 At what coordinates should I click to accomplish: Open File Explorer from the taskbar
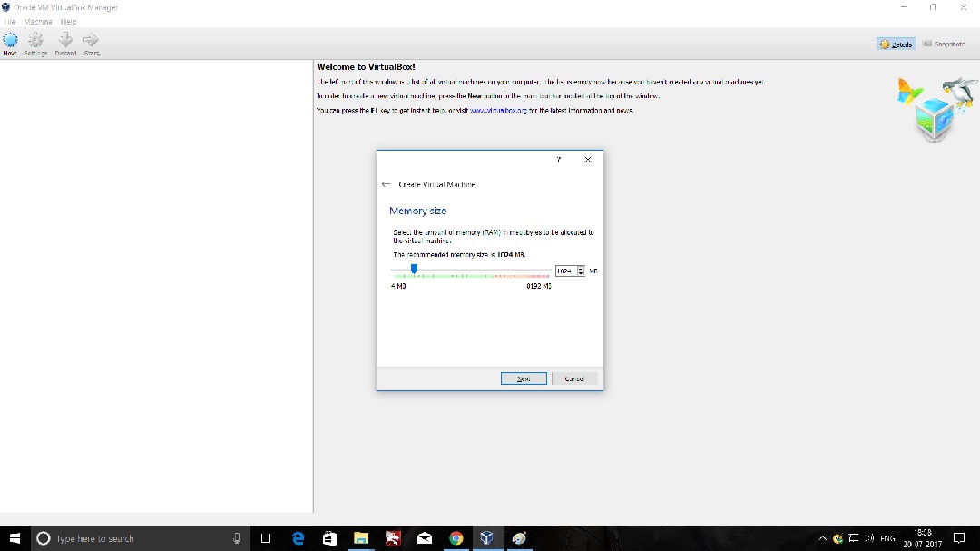360,538
